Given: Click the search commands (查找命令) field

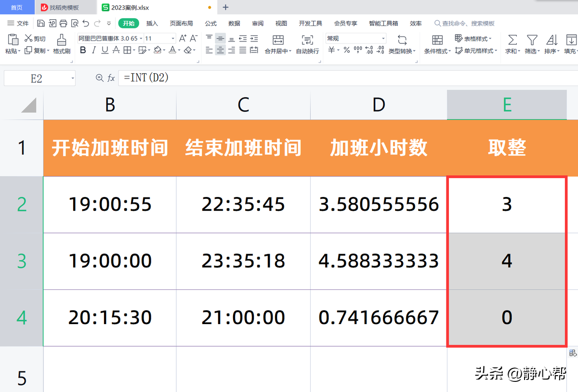Looking at the screenshot, I should click(464, 23).
